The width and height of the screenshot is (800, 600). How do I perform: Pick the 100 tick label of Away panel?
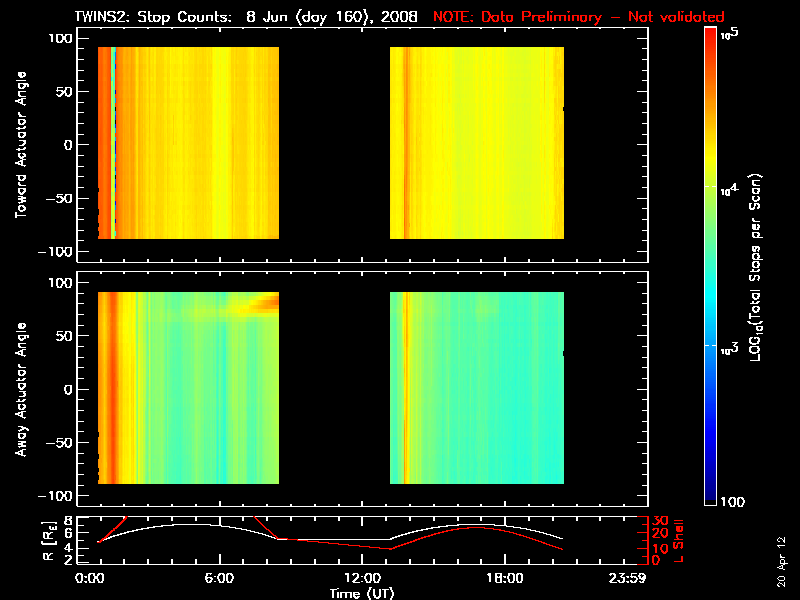point(61,283)
